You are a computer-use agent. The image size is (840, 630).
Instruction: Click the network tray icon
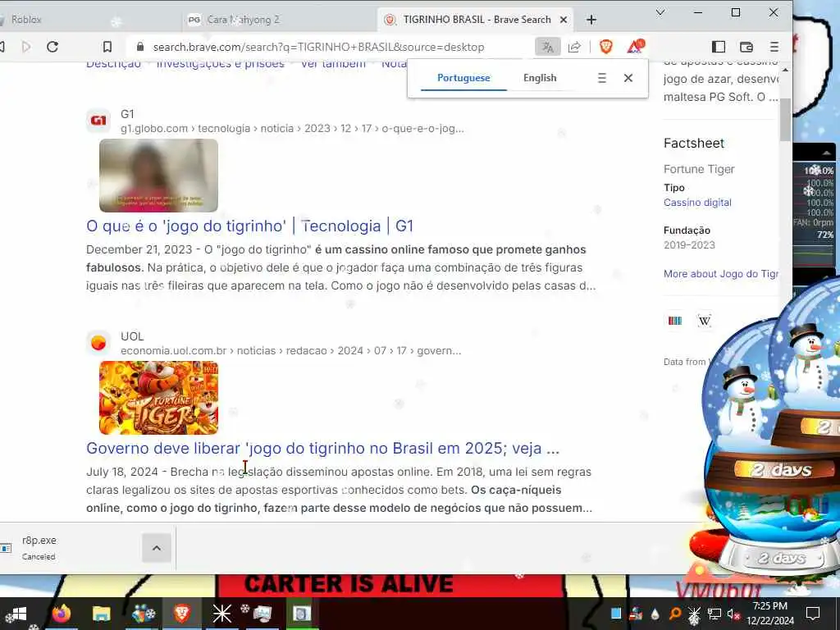click(714, 614)
